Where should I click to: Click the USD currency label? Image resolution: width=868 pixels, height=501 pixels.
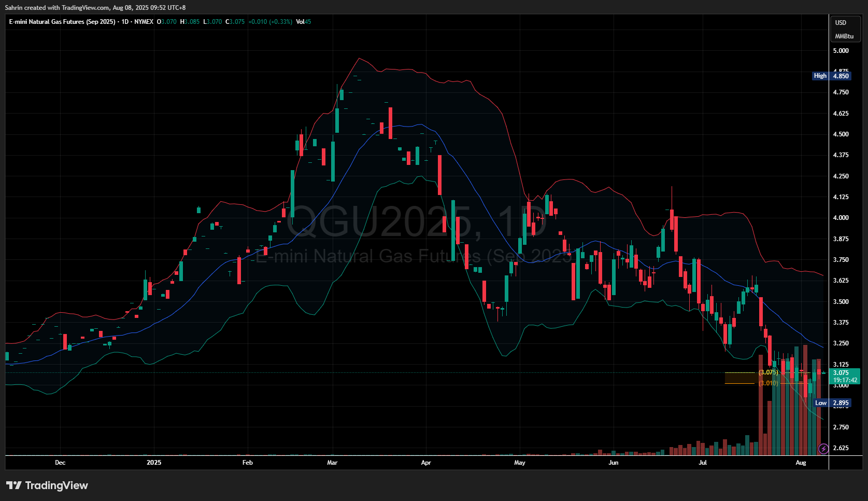(x=841, y=23)
